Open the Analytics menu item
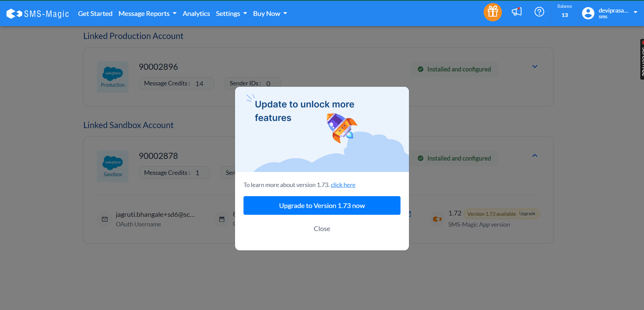The height and width of the screenshot is (310, 644). coord(196,14)
